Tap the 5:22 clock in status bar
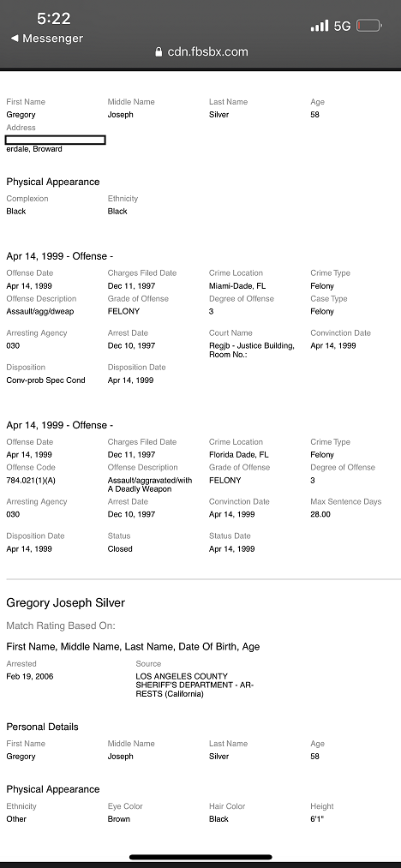Viewport: 401px width, 868px height. [x=54, y=18]
